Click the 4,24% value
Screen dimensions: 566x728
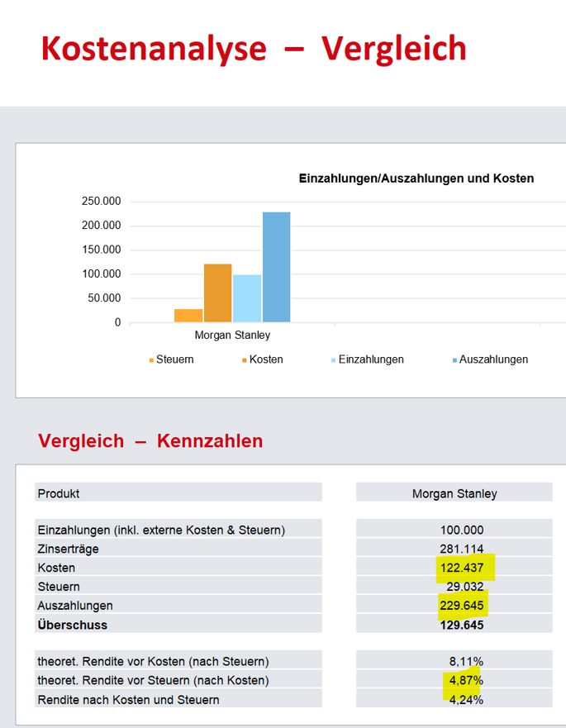466,700
